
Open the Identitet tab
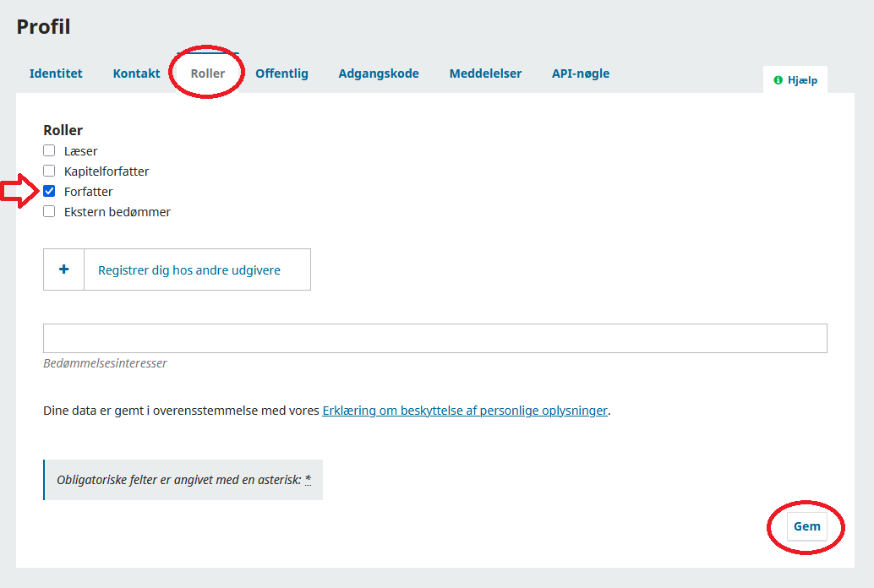56,73
